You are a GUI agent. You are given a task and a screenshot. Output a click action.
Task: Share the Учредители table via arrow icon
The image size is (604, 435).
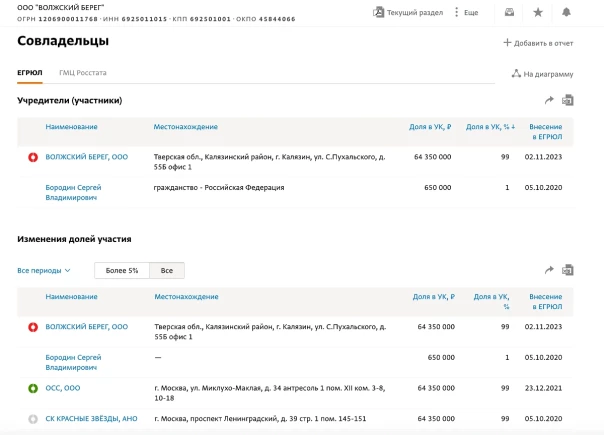click(549, 100)
